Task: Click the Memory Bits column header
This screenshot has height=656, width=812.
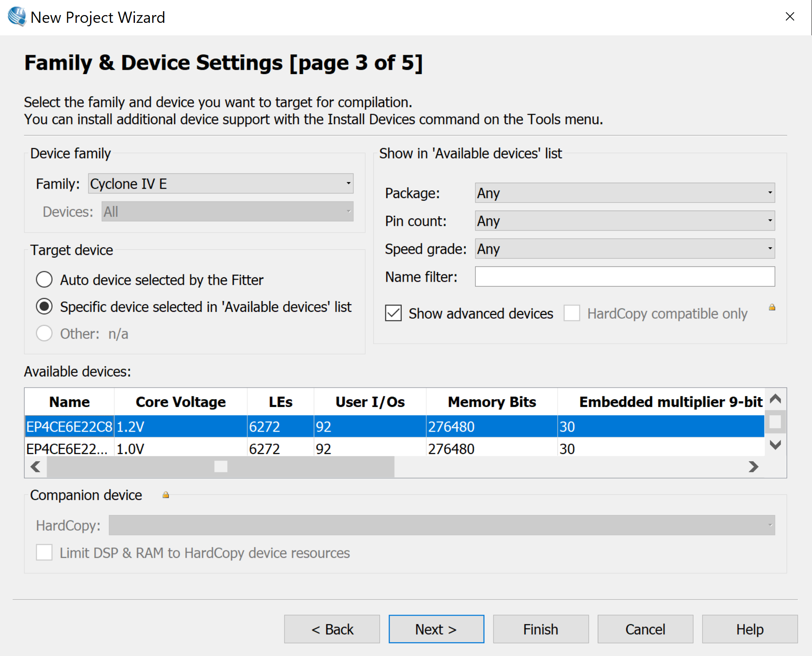Action: click(x=491, y=402)
